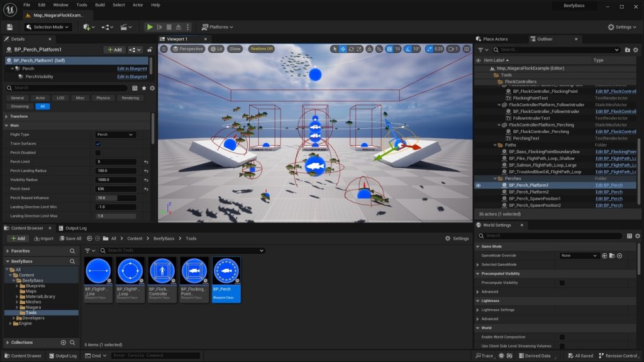
Task: Save the current level with the disk icon
Action: click(x=10, y=27)
